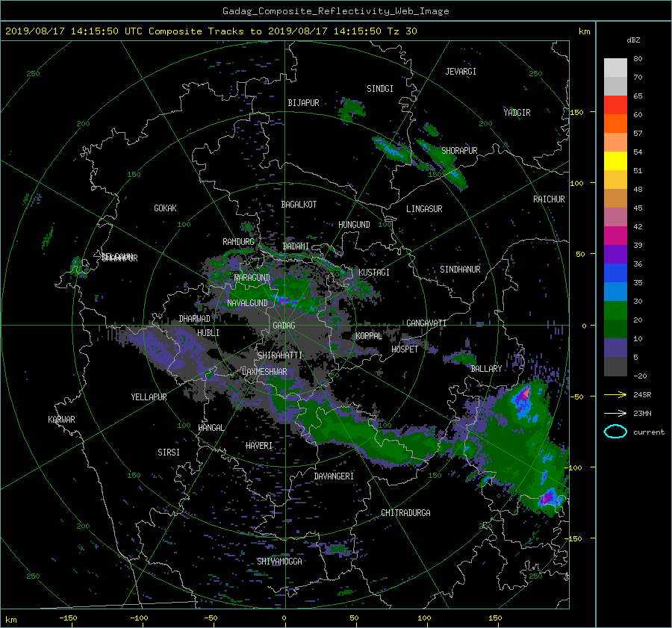Click the RAICHUR label
672x628 pixels.
tap(549, 199)
